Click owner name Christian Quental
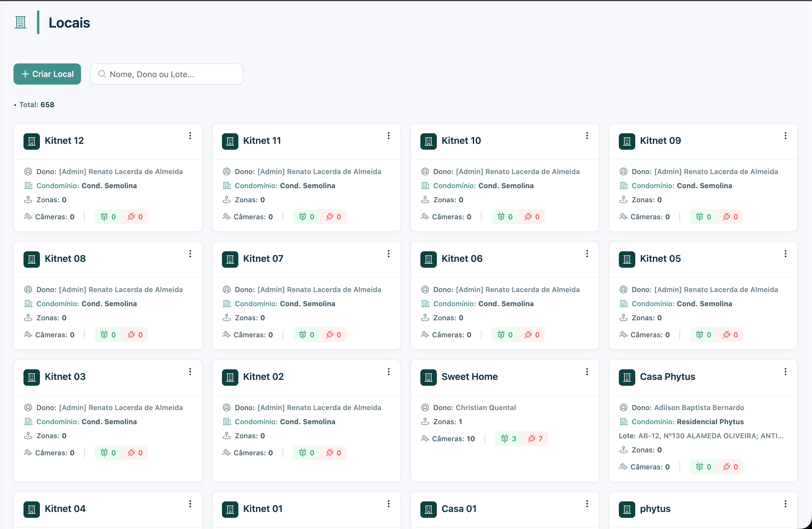This screenshot has height=529, width=812. point(486,407)
